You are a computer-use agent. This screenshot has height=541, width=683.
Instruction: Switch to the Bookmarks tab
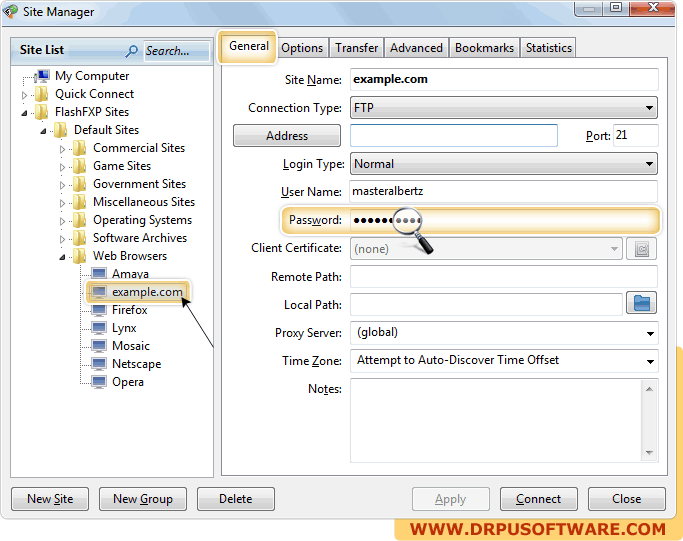click(484, 48)
